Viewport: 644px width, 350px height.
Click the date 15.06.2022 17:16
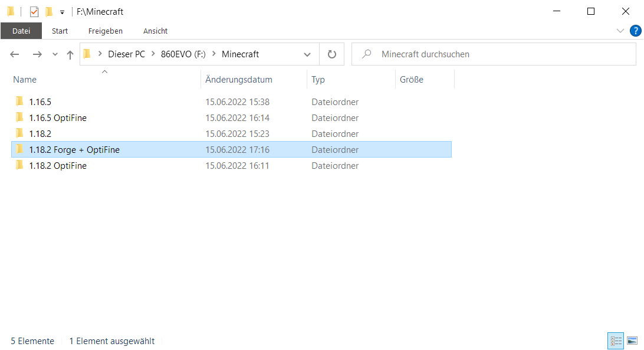coord(238,150)
